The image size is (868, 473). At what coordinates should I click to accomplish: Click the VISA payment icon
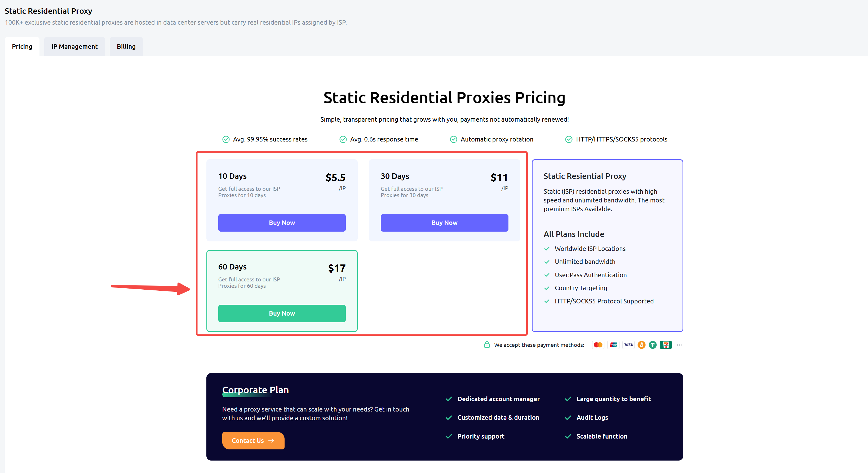pyautogui.click(x=628, y=345)
